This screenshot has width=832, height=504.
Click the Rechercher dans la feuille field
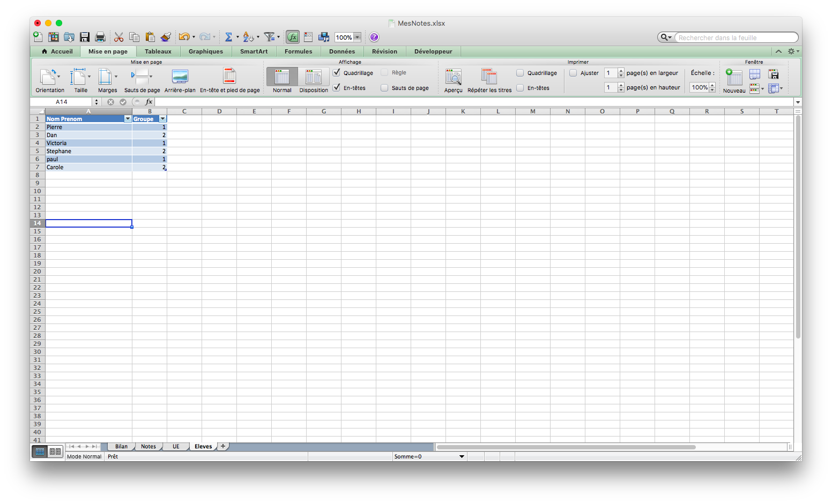(736, 37)
